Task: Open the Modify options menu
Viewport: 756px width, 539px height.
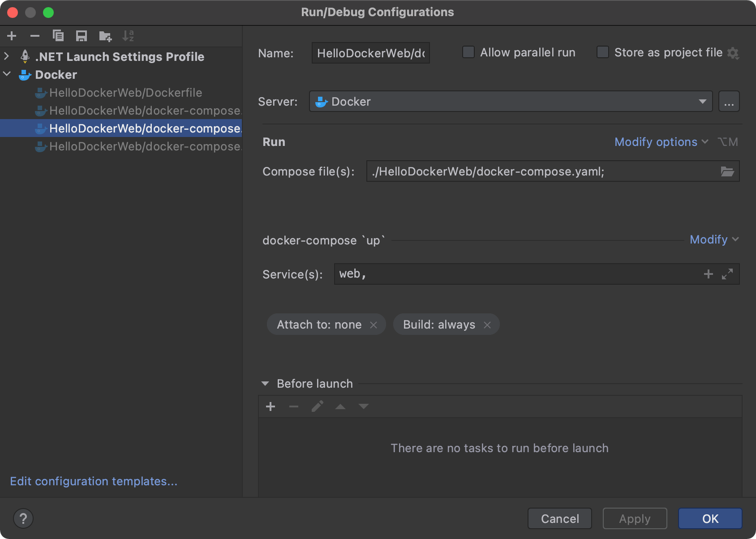Action: pyautogui.click(x=661, y=142)
